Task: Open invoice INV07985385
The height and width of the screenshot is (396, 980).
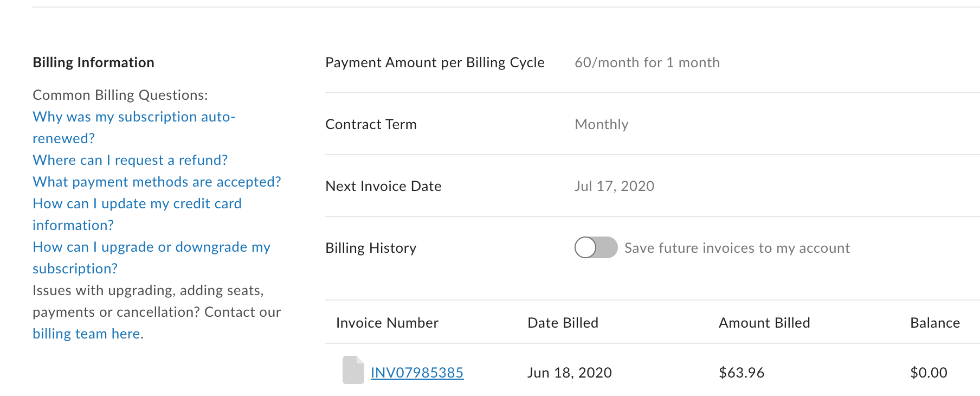Action: coord(417,373)
